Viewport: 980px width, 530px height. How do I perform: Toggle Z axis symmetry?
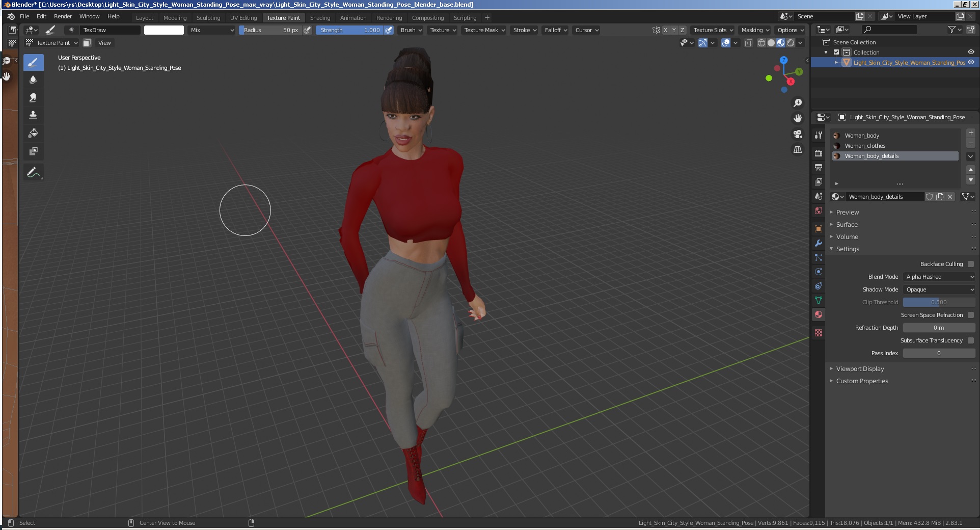683,30
